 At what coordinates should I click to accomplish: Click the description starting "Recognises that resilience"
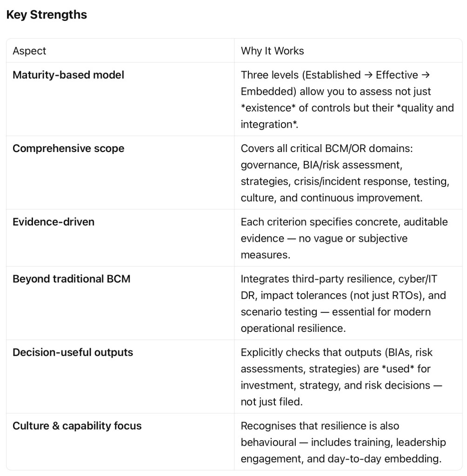tap(341, 442)
